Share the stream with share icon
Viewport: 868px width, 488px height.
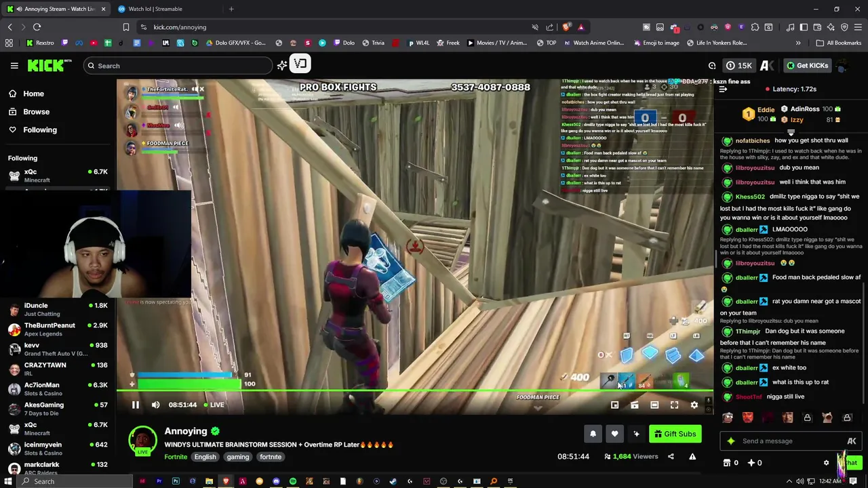(x=671, y=456)
